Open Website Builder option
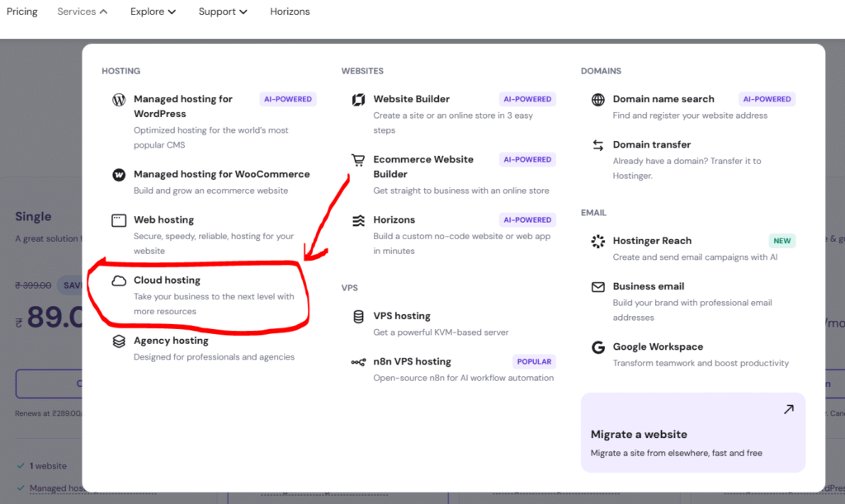Image resolution: width=845 pixels, height=504 pixels. coord(411,99)
